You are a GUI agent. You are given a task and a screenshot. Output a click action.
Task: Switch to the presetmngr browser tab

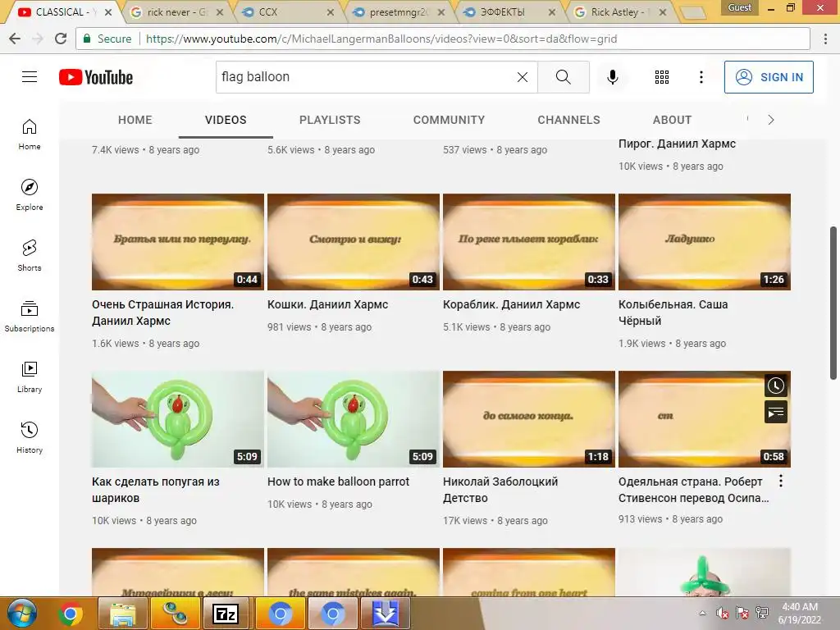tap(398, 11)
